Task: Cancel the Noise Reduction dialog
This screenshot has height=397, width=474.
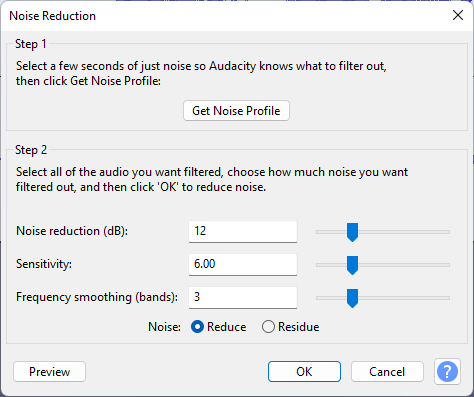Action: (387, 371)
